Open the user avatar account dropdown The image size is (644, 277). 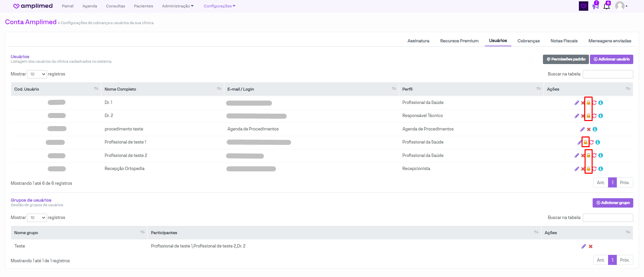pos(621,6)
